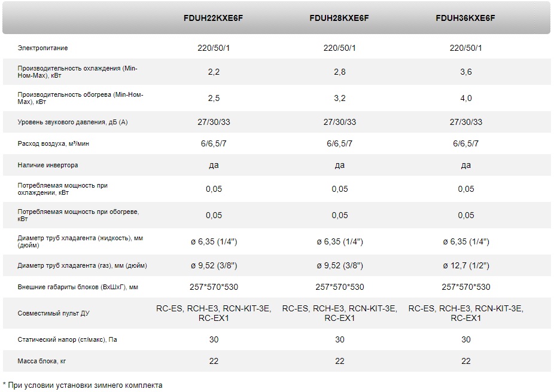Click the FDUH28KXE6F dimensions 257*570*530

[340, 287]
